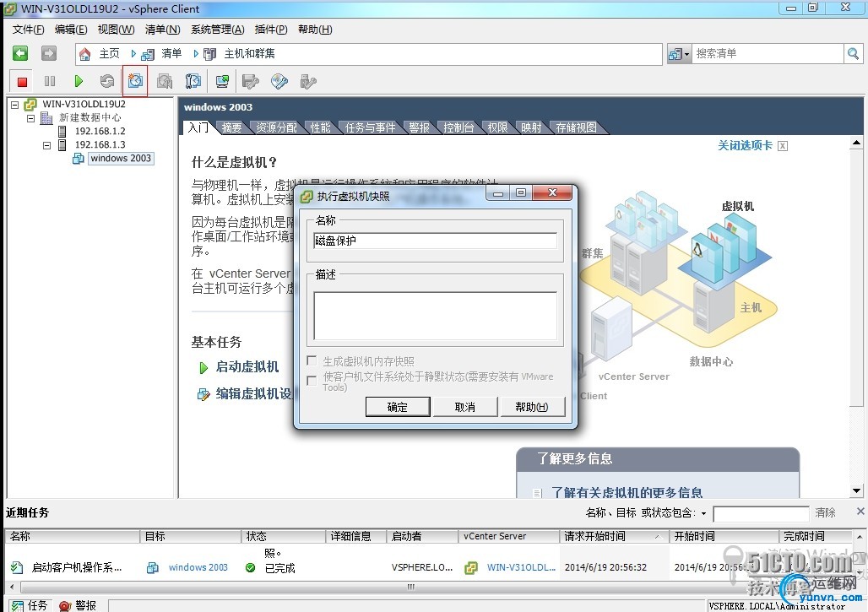The image size is (868, 612).
Task: Click the suspend virtual machine icon
Action: pos(50,81)
